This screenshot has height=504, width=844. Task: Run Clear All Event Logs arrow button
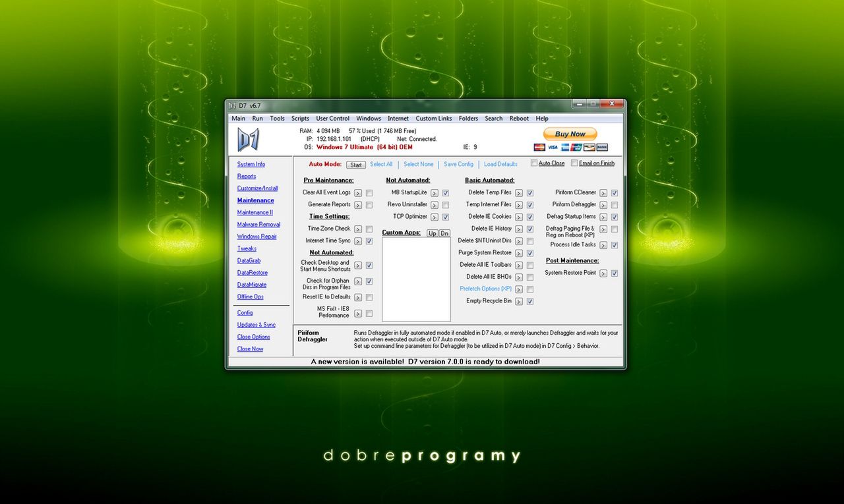358,193
